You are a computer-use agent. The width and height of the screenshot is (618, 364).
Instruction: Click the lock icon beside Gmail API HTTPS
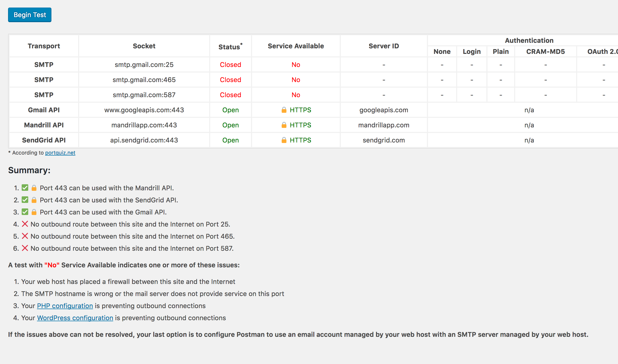pos(284,110)
